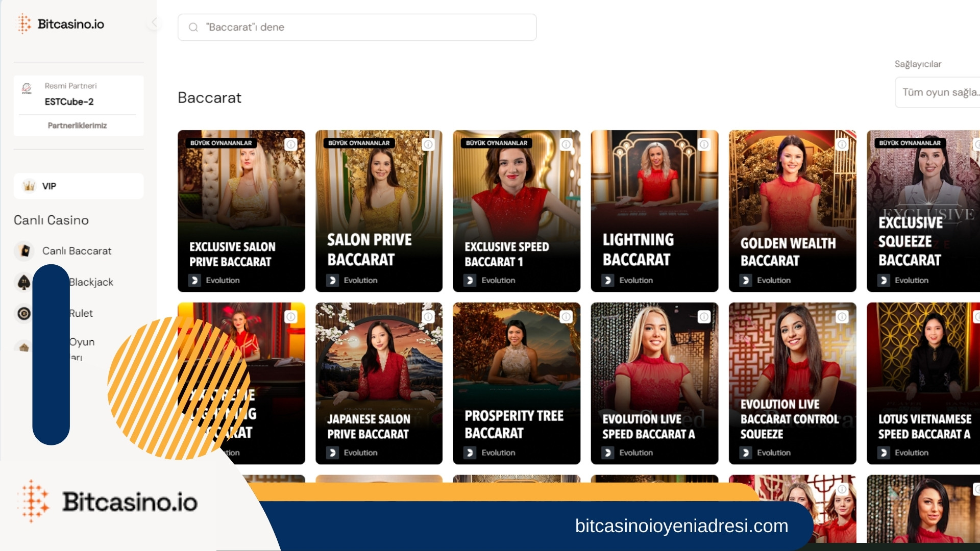
Task: Click Bitcasino.io logo in sidebar
Action: tap(61, 24)
